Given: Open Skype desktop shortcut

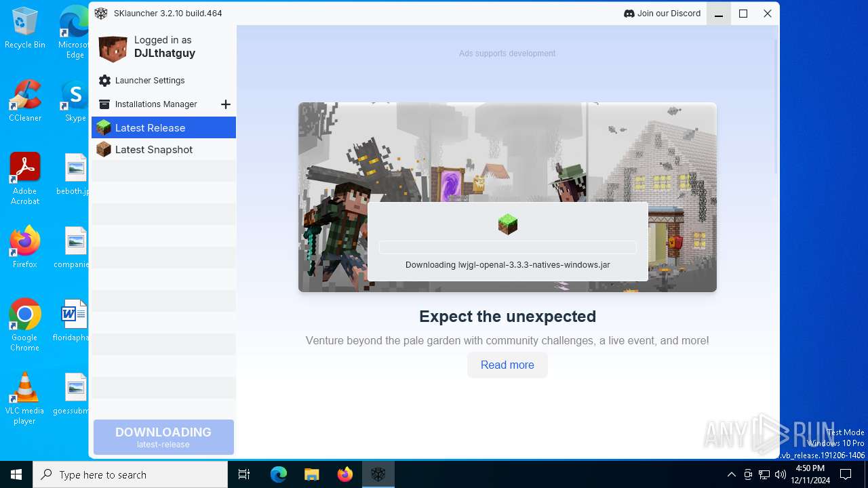Looking at the screenshot, I should click(x=75, y=102).
